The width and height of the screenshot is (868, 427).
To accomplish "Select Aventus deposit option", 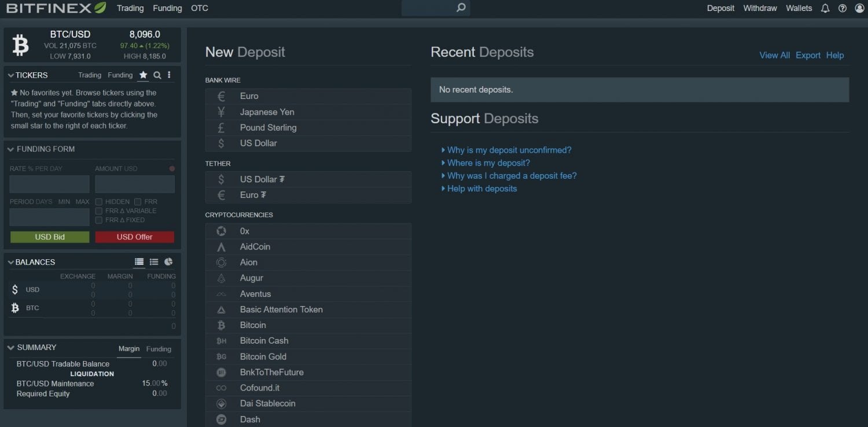I will (x=308, y=294).
